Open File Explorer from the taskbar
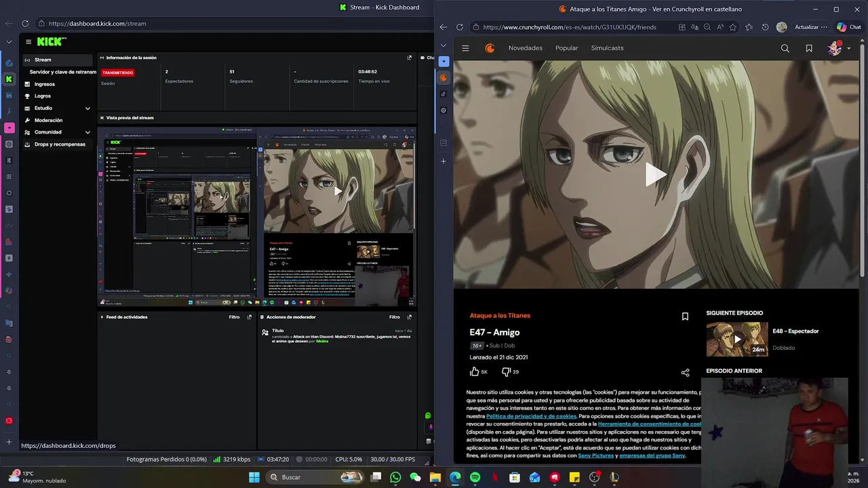This screenshot has width=868, height=488. tap(435, 477)
